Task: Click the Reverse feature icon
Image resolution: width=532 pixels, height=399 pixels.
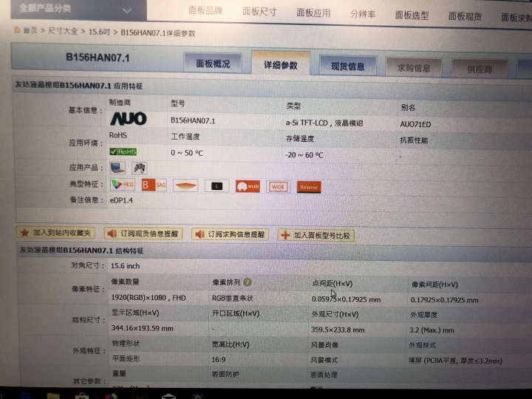Action: pyautogui.click(x=309, y=187)
